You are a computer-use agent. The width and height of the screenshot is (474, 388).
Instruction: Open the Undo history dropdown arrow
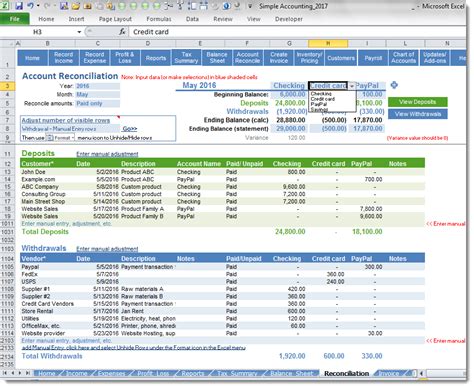[x=38, y=6]
